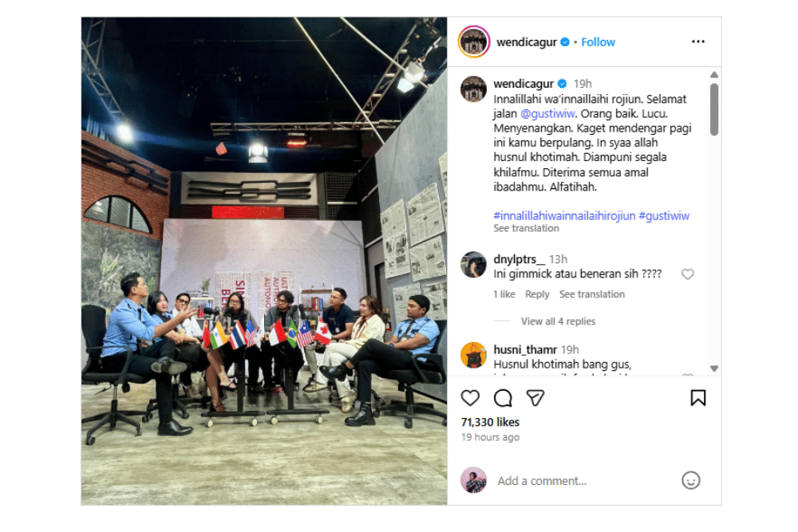Image resolution: width=798 pixels, height=532 pixels.
Task: Open dnylptrs_ commenter avatar
Action: tap(473, 265)
